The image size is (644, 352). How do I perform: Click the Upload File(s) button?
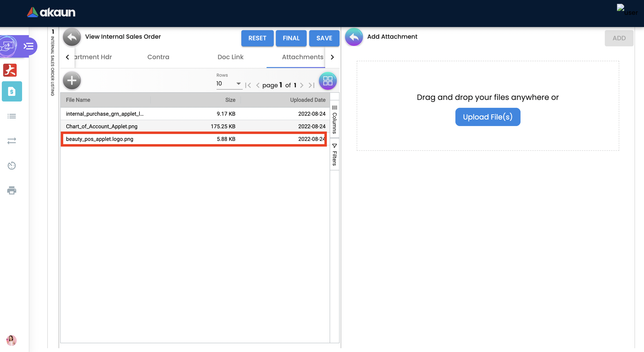point(487,117)
